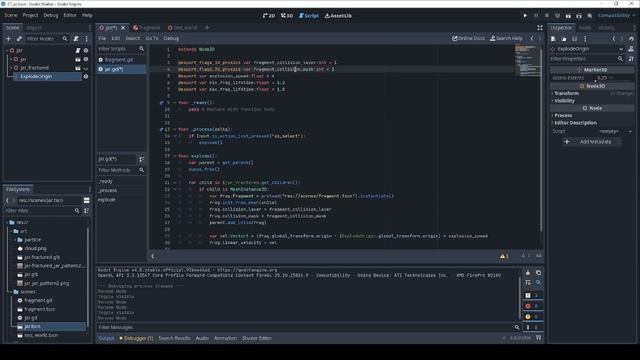Open the Debug menu in the top bar
The height and width of the screenshot is (360, 640).
tap(51, 15)
